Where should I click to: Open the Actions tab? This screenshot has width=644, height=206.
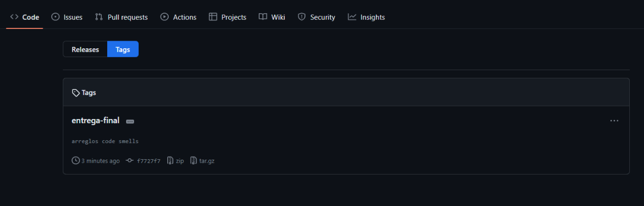click(178, 17)
